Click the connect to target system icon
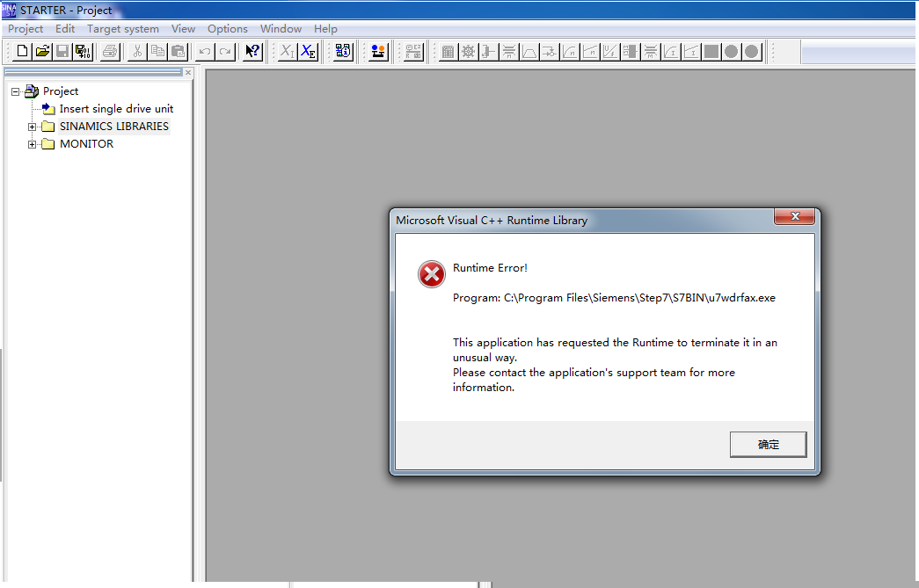 tap(378, 51)
